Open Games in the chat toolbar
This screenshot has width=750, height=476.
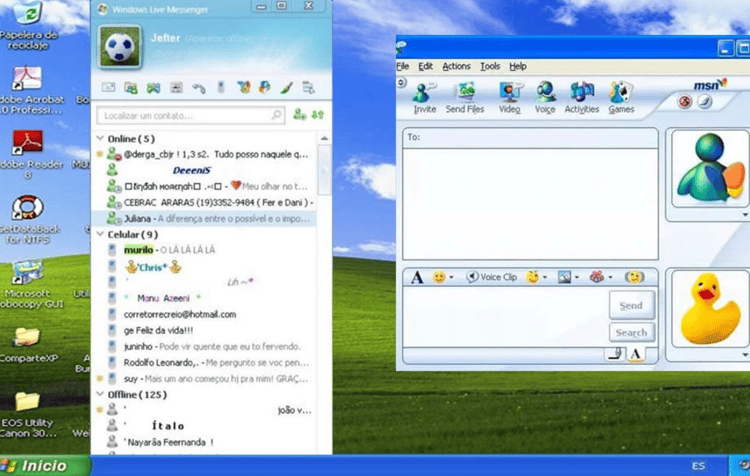(621, 98)
